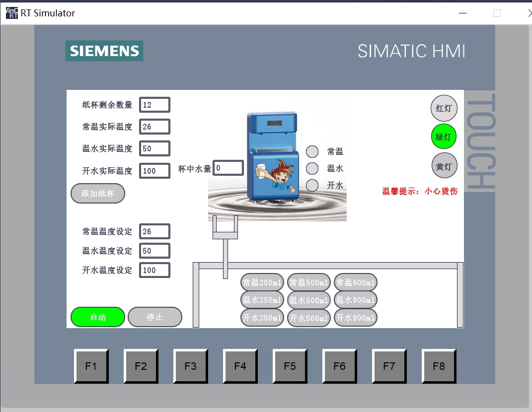Click the 温水温度设定 input field
The image size is (532, 412).
[154, 251]
